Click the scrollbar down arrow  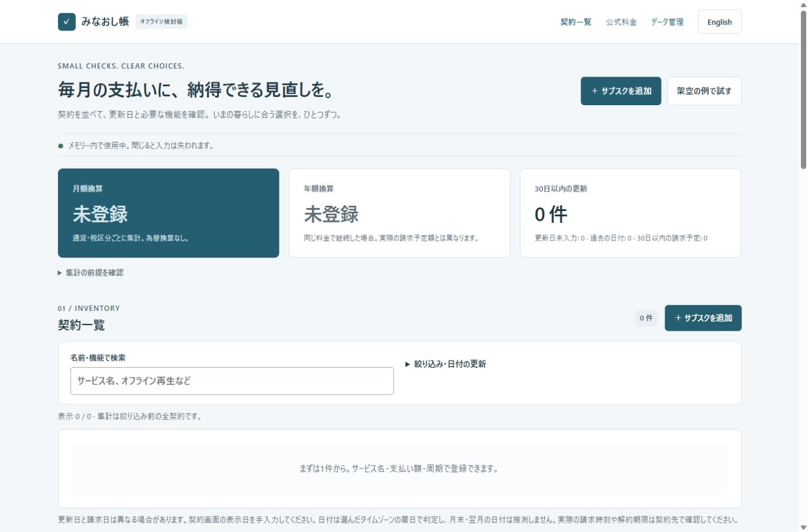point(803,527)
